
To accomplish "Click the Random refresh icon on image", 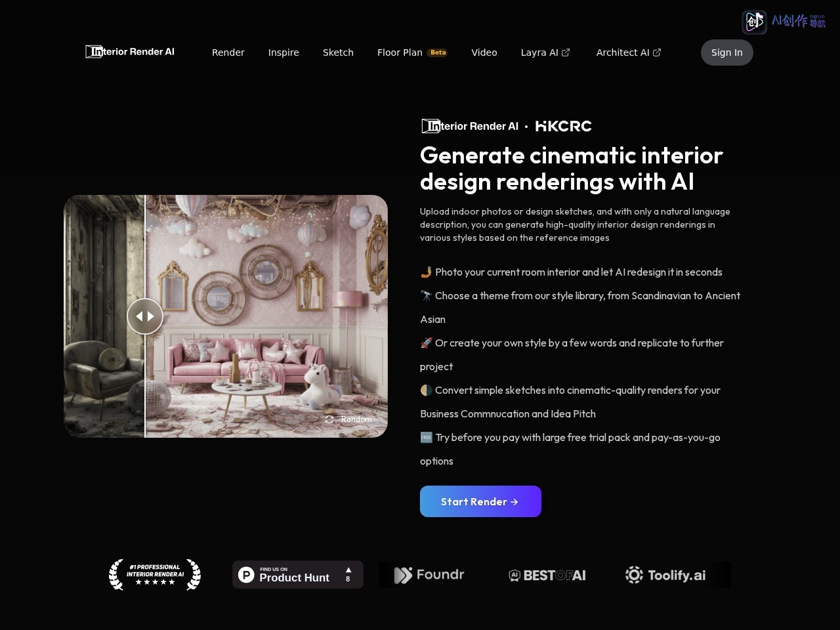I will point(329,419).
